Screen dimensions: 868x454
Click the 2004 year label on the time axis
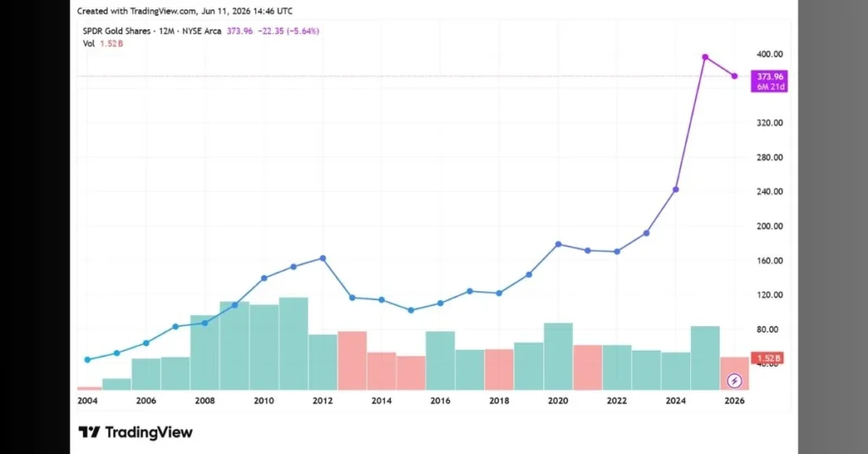pos(87,401)
